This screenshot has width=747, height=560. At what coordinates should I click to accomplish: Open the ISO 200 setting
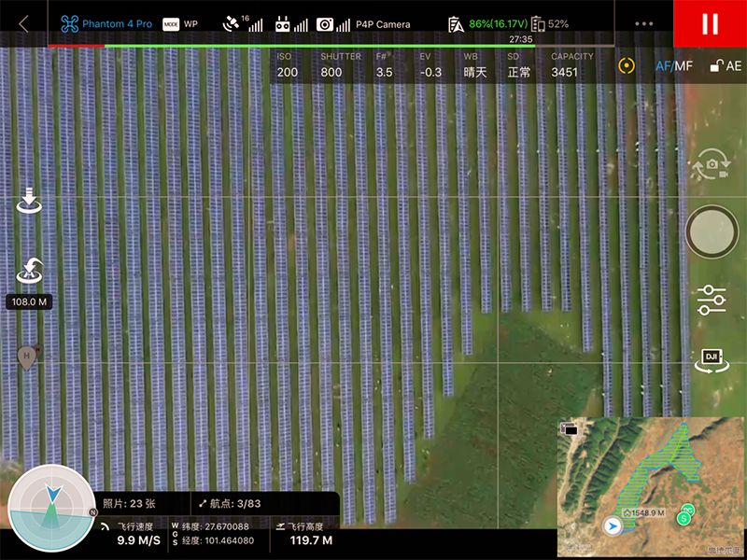(x=288, y=64)
